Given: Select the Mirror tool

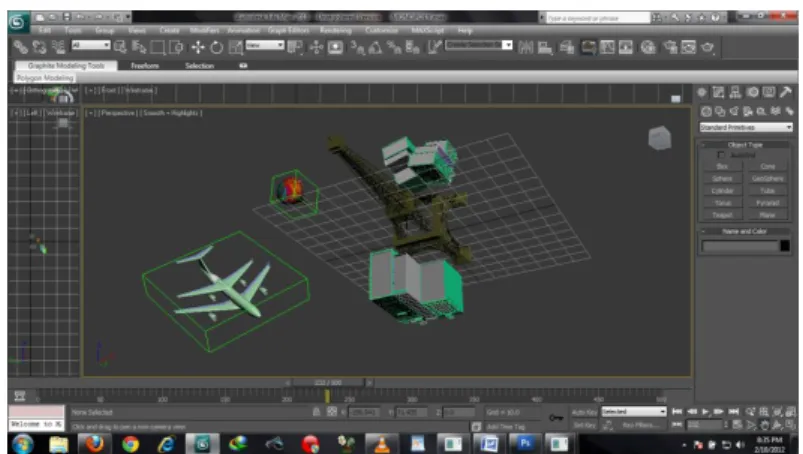Looking at the screenshot, I should [x=525, y=48].
